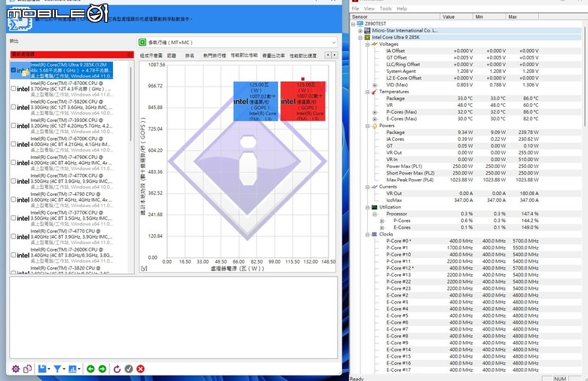The height and width of the screenshot is (381, 588).
Task: Expand the P-Cores (Max) temperature row
Action: pos(375,112)
